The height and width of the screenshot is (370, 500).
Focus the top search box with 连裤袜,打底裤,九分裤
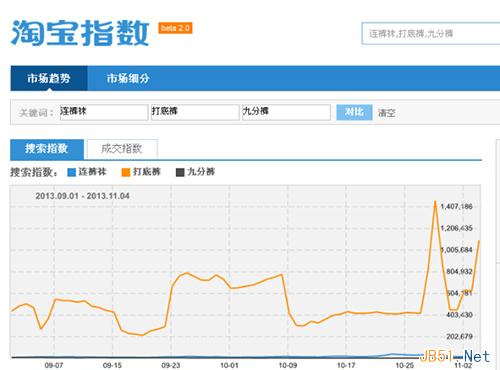(x=431, y=34)
